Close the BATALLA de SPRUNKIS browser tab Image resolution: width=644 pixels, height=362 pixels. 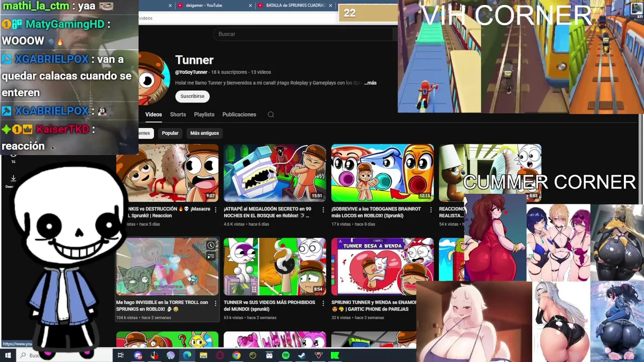[x=331, y=6]
